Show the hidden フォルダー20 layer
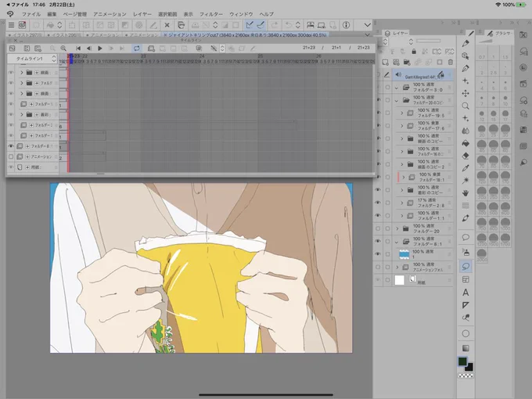 point(378,228)
